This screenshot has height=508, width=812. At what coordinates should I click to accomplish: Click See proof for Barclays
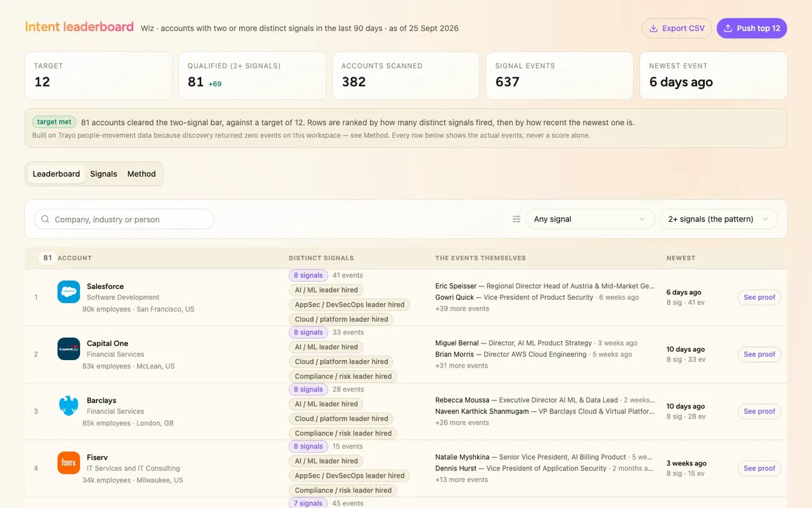click(x=759, y=411)
